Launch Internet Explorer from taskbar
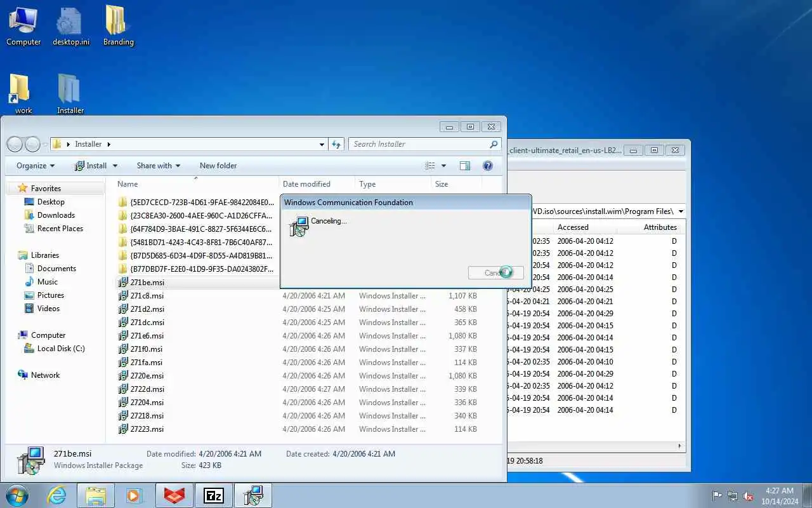Viewport: 812px width, 508px height. click(57, 495)
